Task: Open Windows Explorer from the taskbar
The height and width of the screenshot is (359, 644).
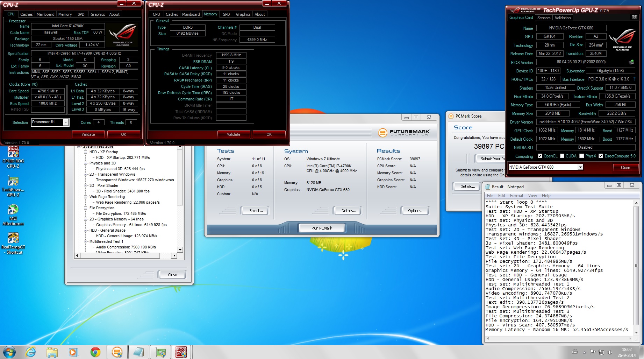Action: click(x=52, y=352)
